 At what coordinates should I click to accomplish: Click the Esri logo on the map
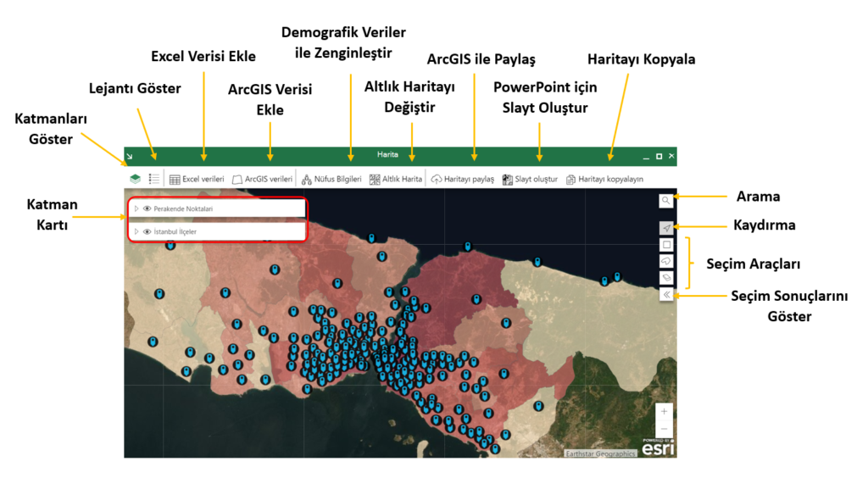click(x=658, y=447)
